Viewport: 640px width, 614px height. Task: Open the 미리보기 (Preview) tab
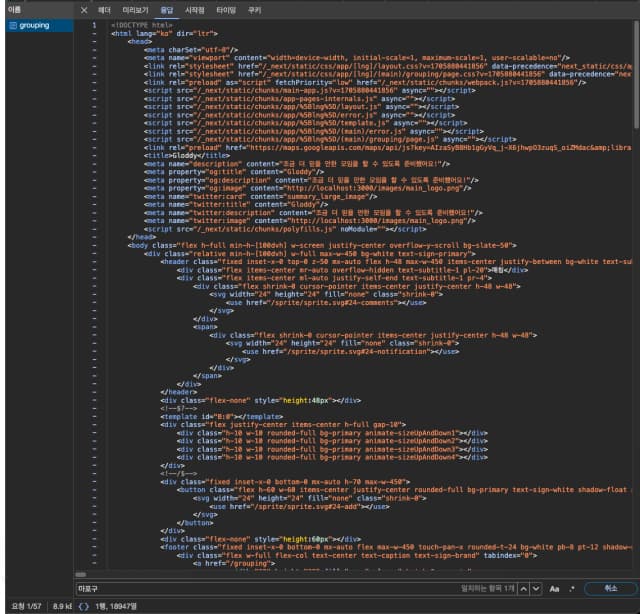[x=136, y=10]
